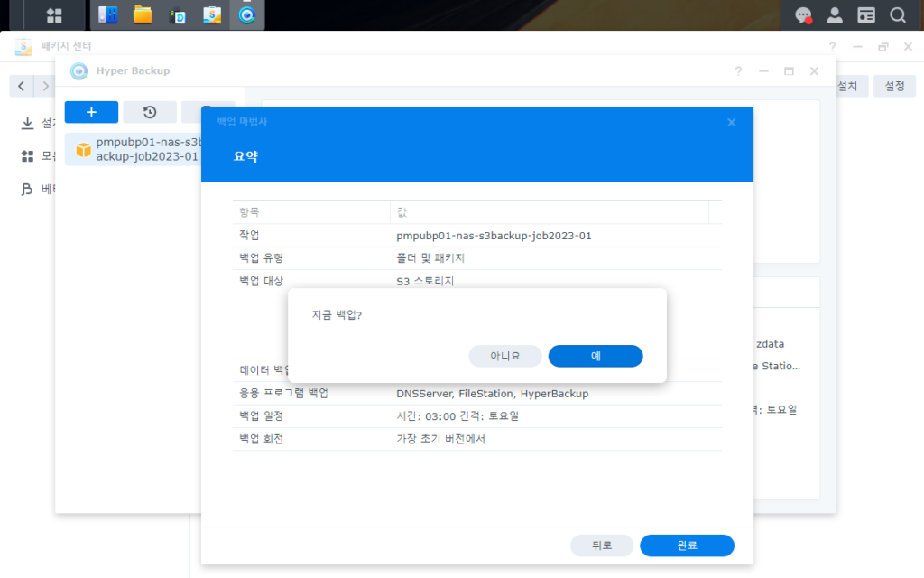Open notifications chat bubble icon
The height and width of the screenshot is (578, 924).
click(803, 15)
